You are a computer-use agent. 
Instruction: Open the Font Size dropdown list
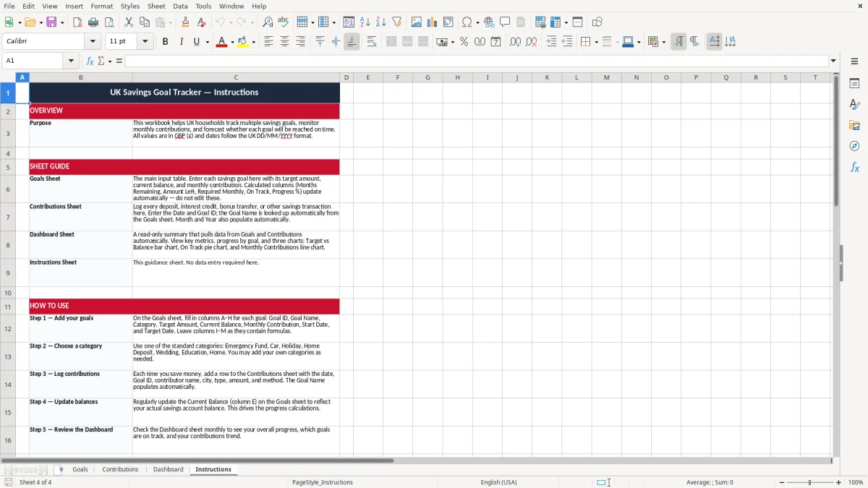(x=145, y=41)
